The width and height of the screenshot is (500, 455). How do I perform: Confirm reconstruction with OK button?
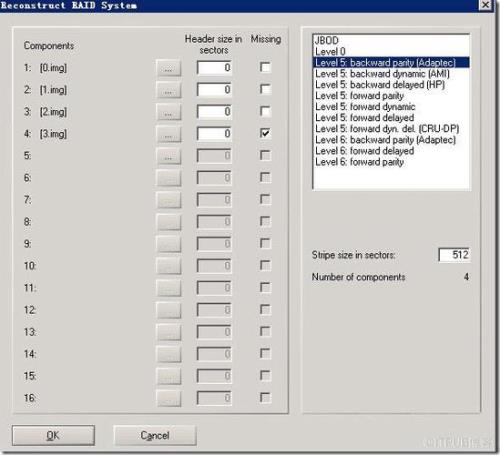(x=53, y=435)
